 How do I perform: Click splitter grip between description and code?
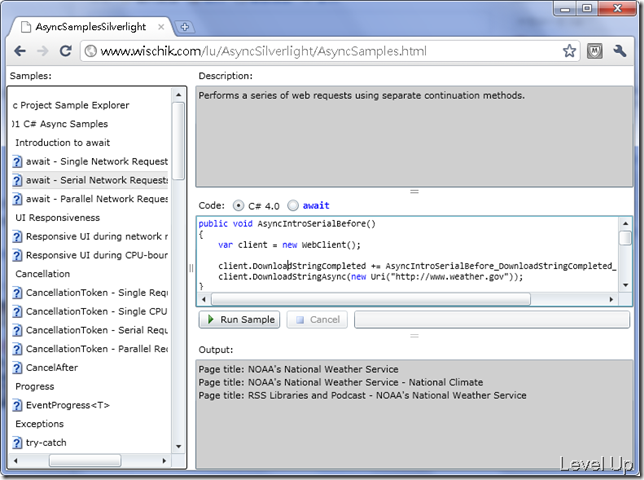point(414,191)
